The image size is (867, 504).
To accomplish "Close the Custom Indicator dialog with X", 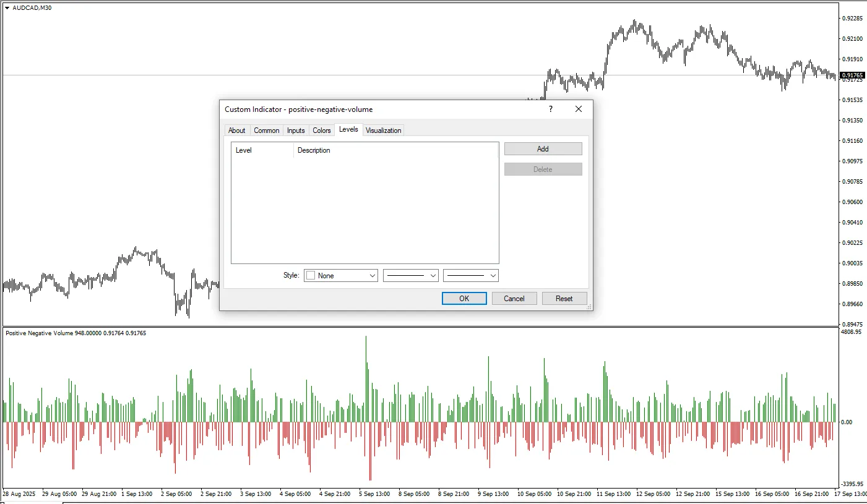I will [579, 109].
